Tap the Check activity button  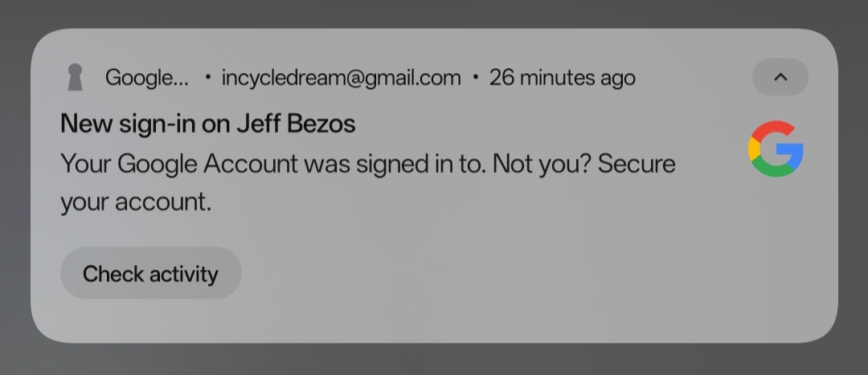tap(150, 274)
